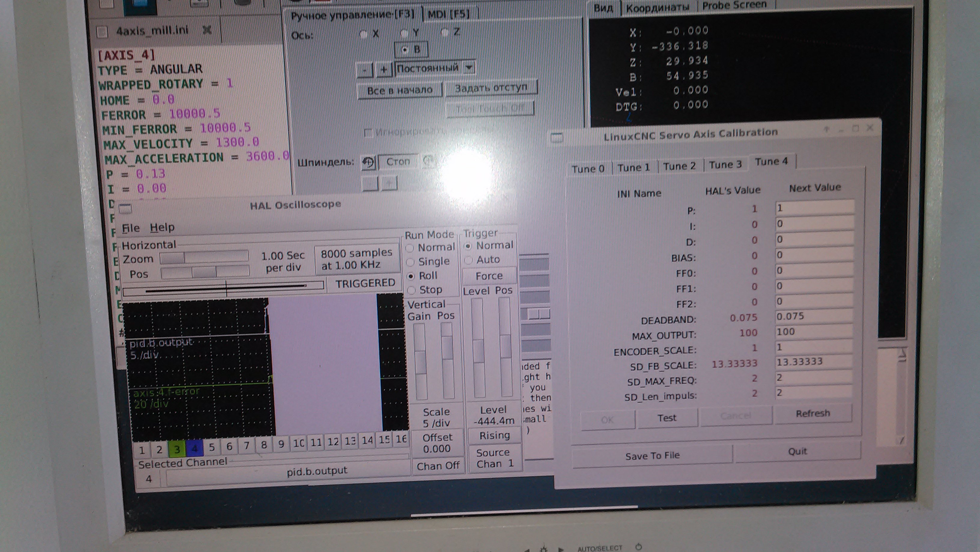Click the jog minus button
Image resolution: width=980 pixels, height=552 pixels.
tap(364, 70)
